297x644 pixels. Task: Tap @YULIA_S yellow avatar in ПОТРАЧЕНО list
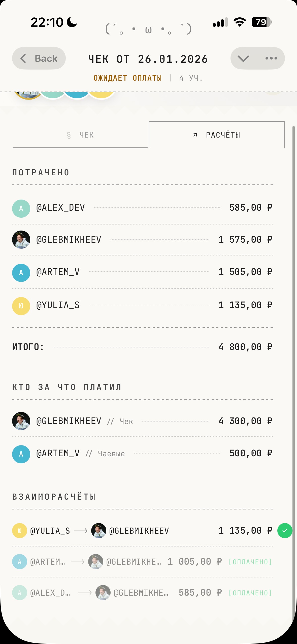coord(21,306)
